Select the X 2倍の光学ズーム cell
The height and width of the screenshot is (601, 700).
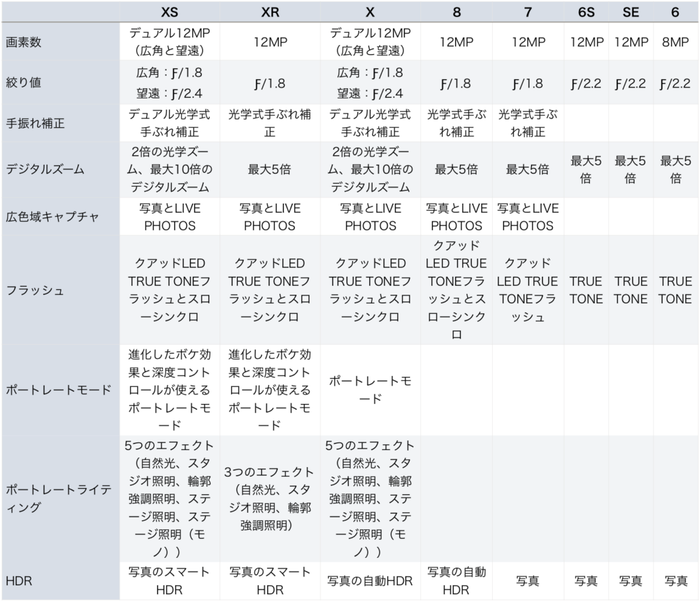click(370, 170)
